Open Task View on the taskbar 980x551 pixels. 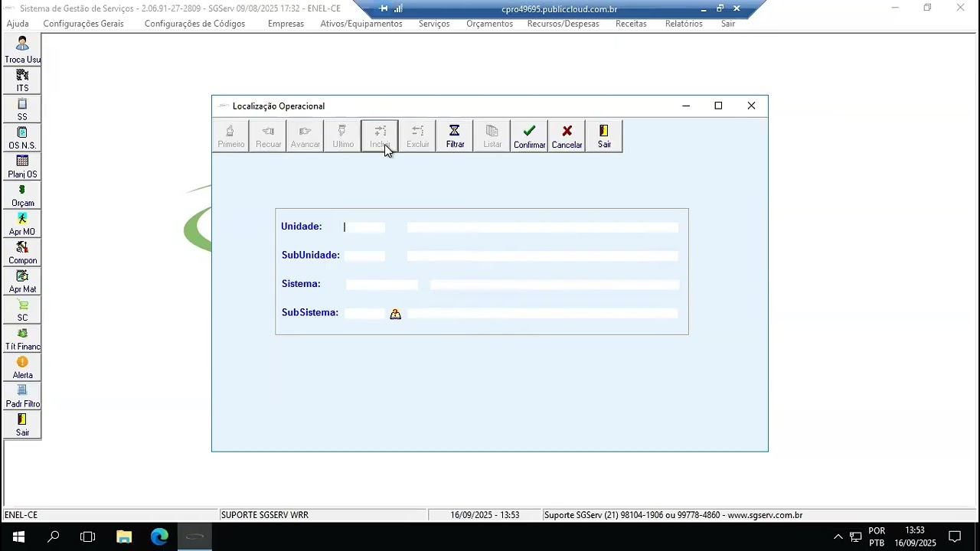[x=88, y=536]
